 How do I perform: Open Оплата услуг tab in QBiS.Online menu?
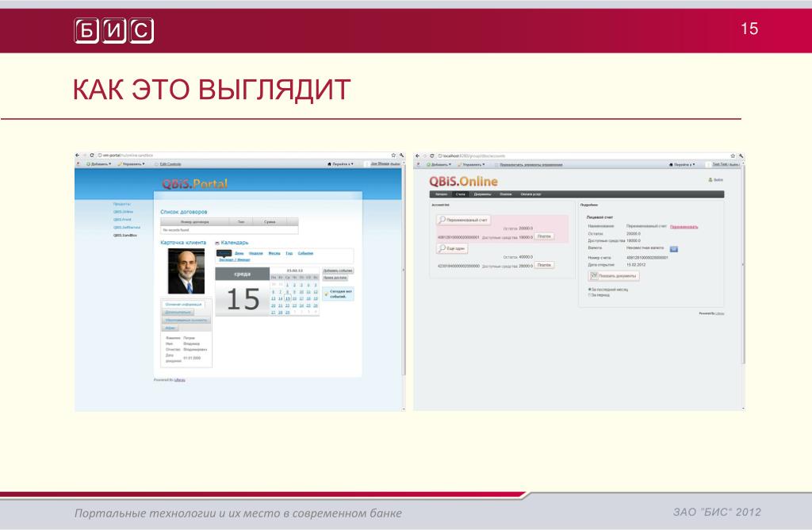click(x=530, y=194)
